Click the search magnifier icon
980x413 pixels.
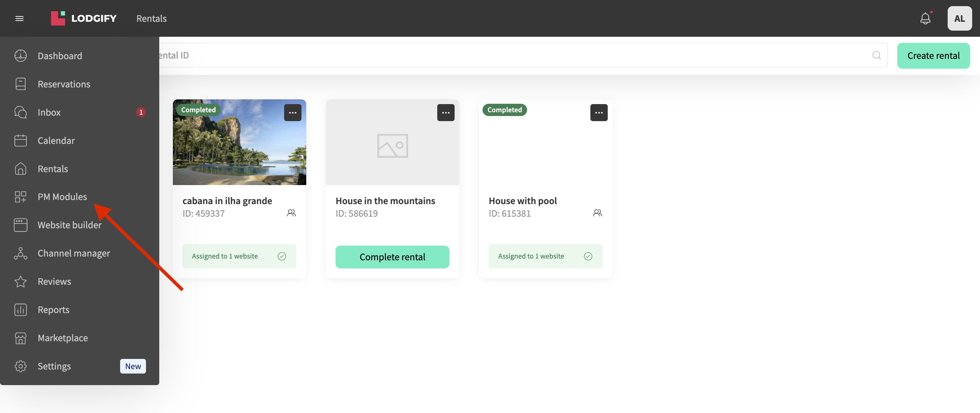click(x=876, y=55)
